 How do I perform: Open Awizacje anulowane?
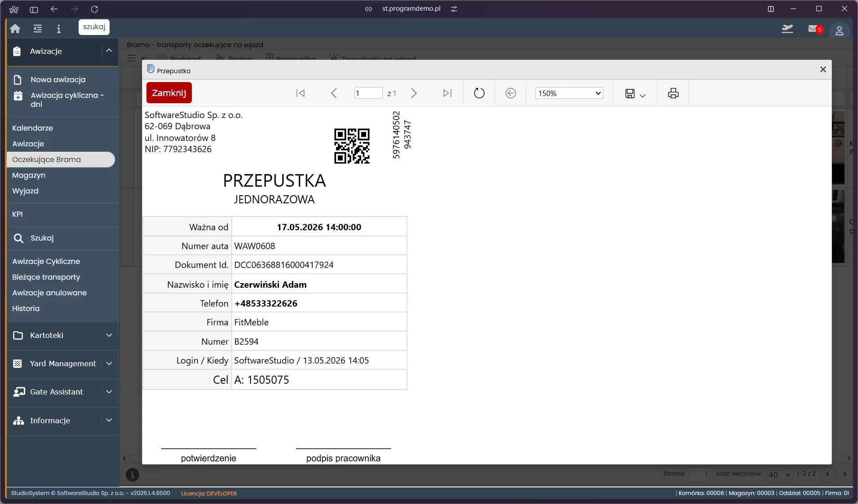tap(49, 293)
